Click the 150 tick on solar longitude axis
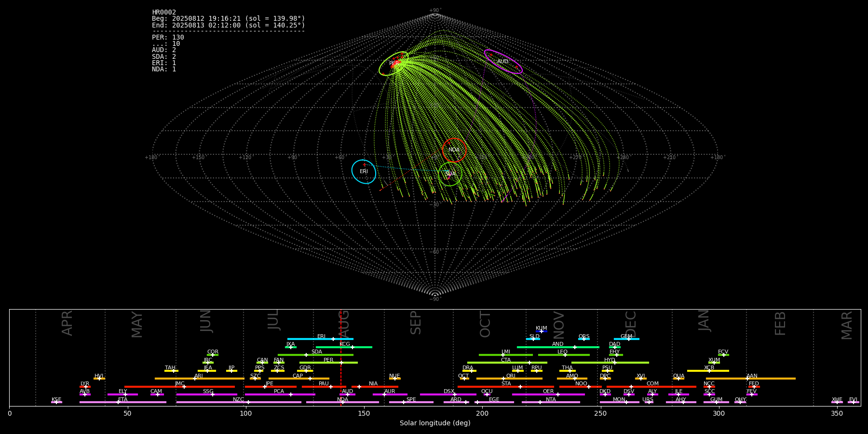Screen dimensions: 868x434 point(364,414)
